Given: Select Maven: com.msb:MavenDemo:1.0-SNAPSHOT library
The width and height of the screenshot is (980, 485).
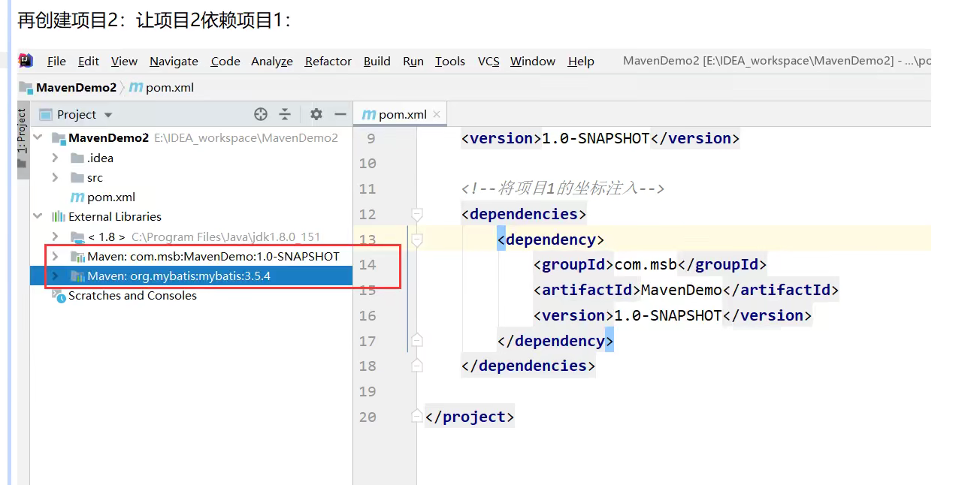Looking at the screenshot, I should click(x=213, y=256).
